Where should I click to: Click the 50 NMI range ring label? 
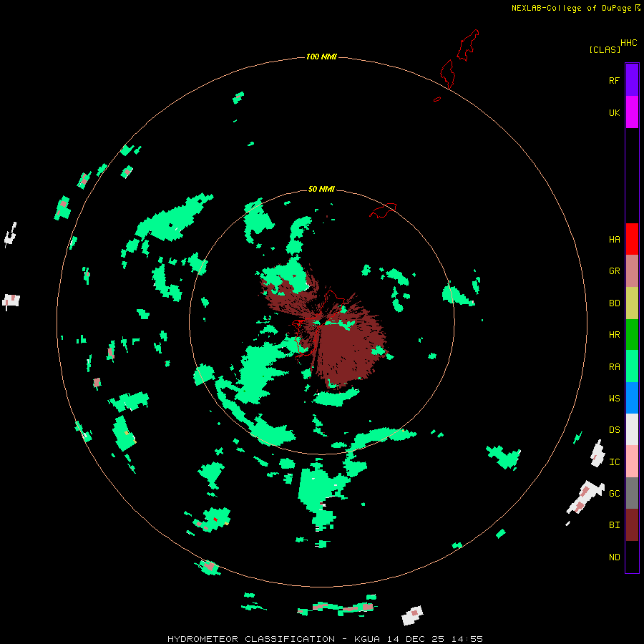pos(321,189)
